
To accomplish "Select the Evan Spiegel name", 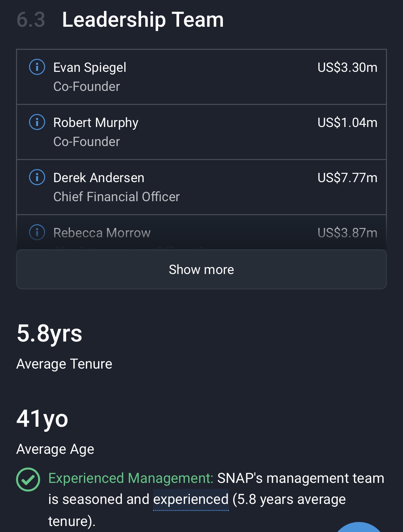I will [x=90, y=68].
